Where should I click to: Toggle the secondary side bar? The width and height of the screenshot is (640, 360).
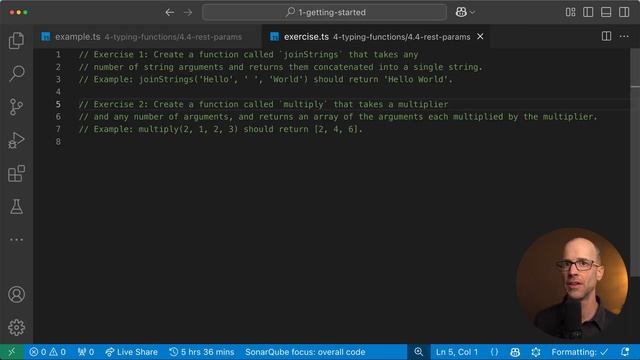click(624, 12)
